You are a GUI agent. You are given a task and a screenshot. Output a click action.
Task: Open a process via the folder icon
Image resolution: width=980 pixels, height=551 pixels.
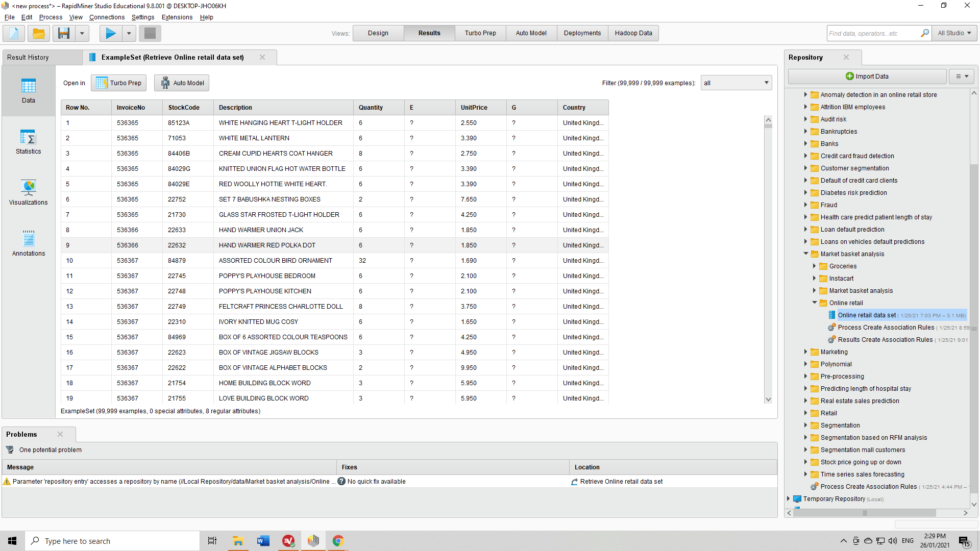pyautogui.click(x=39, y=34)
